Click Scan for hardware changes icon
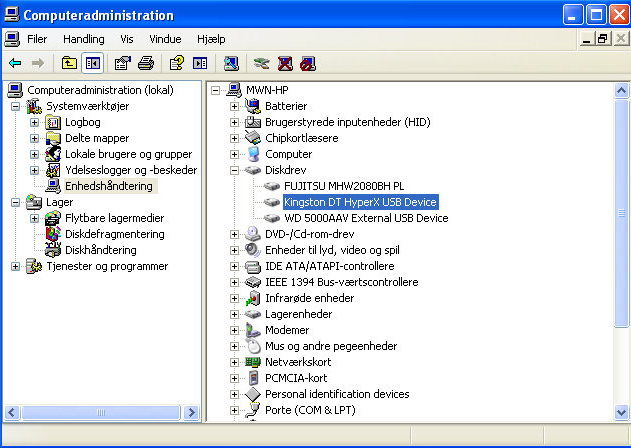The image size is (631, 448). click(x=231, y=63)
